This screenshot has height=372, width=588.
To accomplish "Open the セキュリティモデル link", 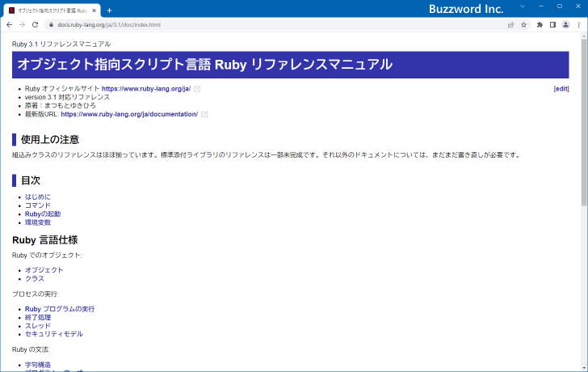I will (54, 334).
